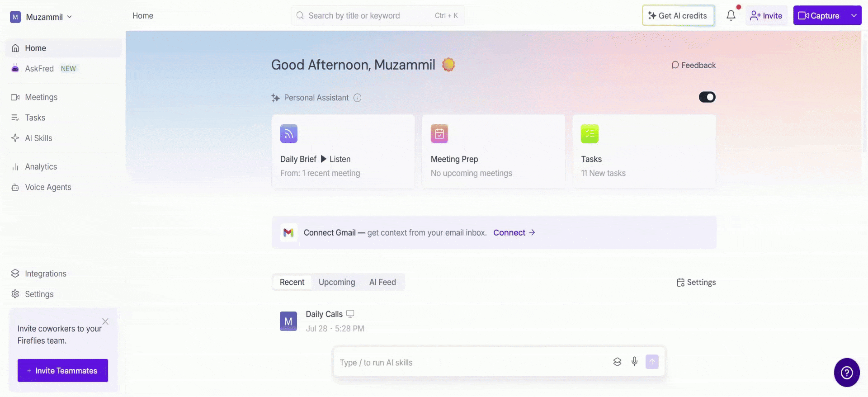Open the calendar Settings next to tabs

coord(696,282)
